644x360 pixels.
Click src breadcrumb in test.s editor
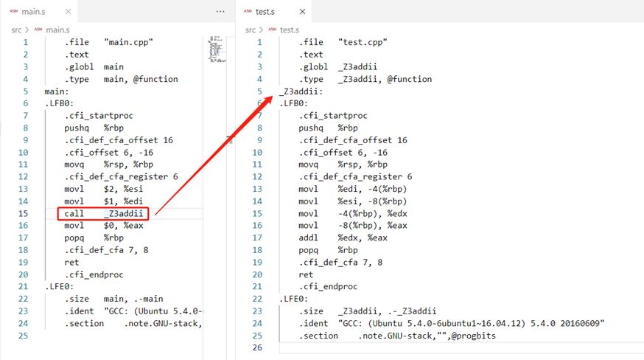251,30
